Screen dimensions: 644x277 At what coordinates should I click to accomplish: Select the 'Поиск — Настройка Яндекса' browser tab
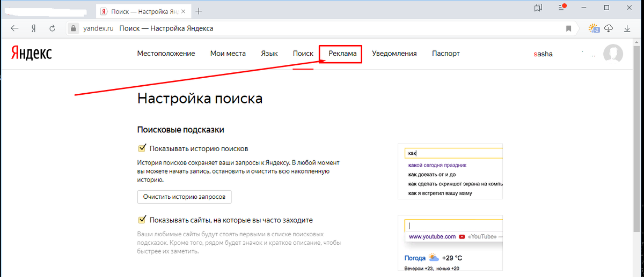click(143, 11)
